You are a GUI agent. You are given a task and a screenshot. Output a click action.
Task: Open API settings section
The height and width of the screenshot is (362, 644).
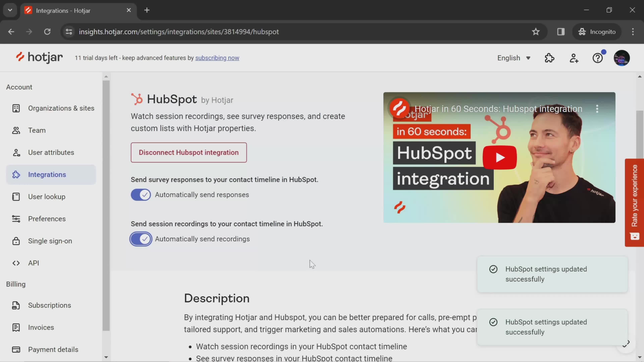34,263
